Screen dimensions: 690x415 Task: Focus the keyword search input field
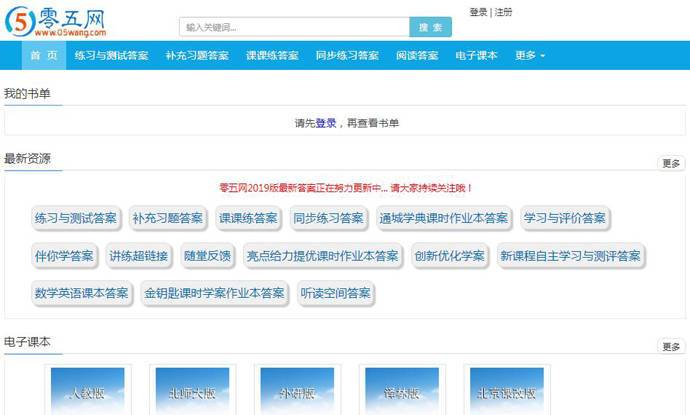point(294,27)
